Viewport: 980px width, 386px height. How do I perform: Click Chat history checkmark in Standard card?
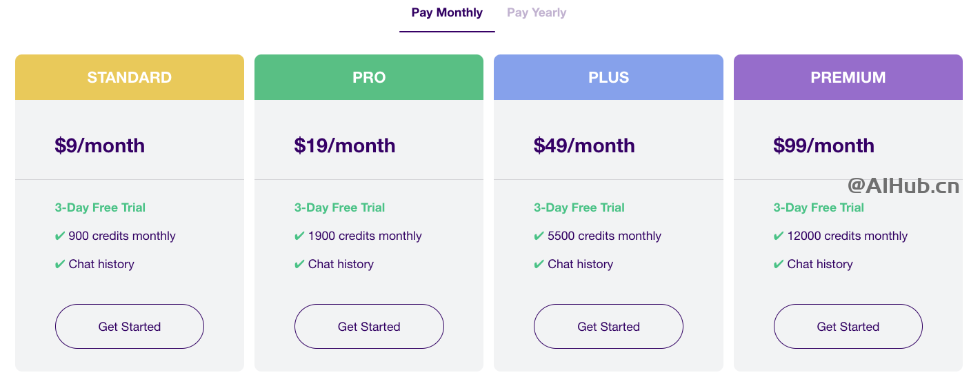[60, 265]
